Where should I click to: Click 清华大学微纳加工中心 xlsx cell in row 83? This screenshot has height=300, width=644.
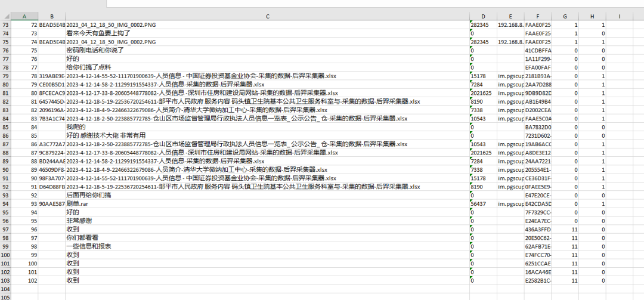[x=267, y=110]
